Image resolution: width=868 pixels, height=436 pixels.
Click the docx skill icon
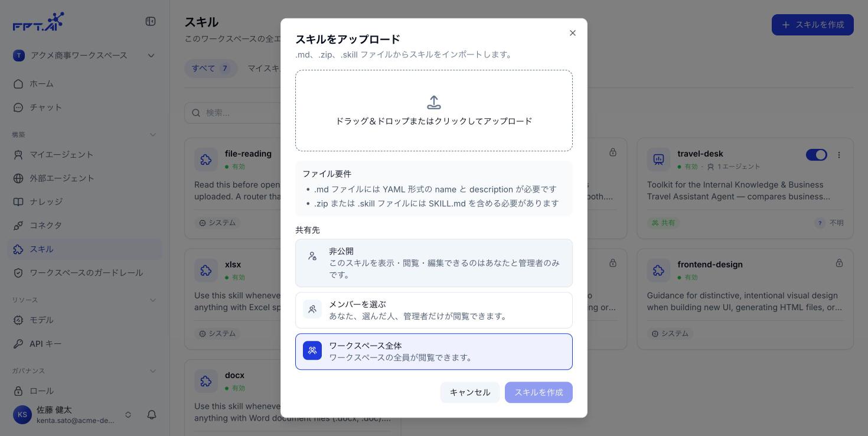[206, 381]
